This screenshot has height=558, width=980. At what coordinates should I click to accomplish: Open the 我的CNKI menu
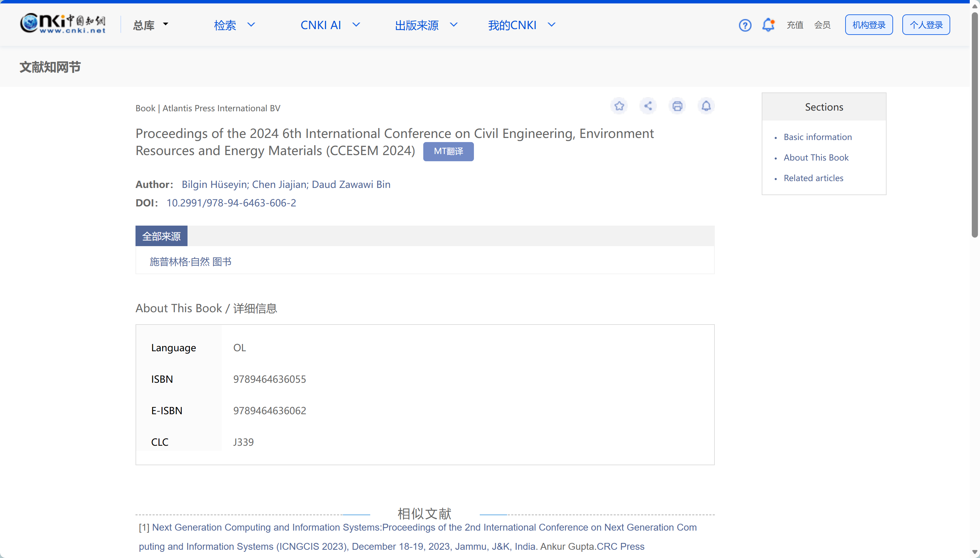(521, 25)
